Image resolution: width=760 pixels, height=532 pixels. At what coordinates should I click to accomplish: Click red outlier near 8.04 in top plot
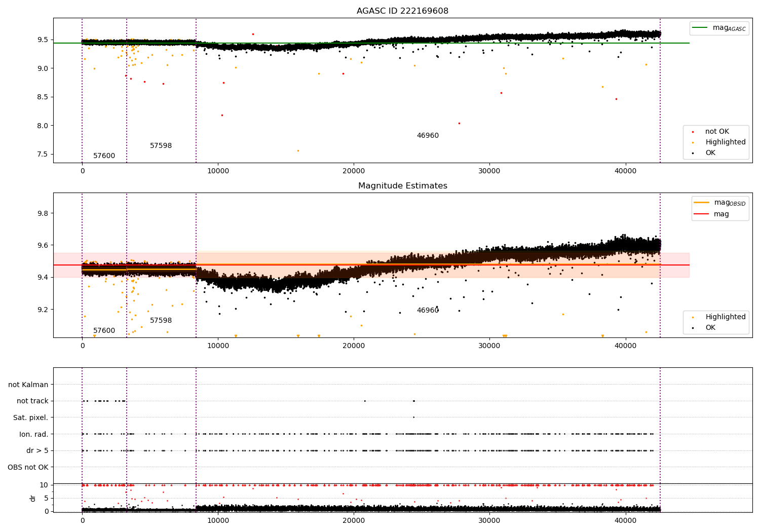[459, 123]
